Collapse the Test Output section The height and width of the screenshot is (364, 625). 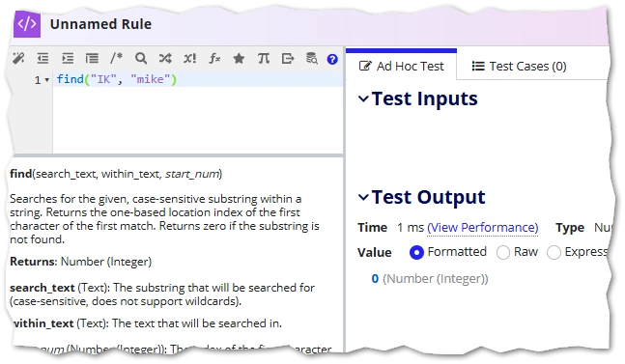(363, 197)
